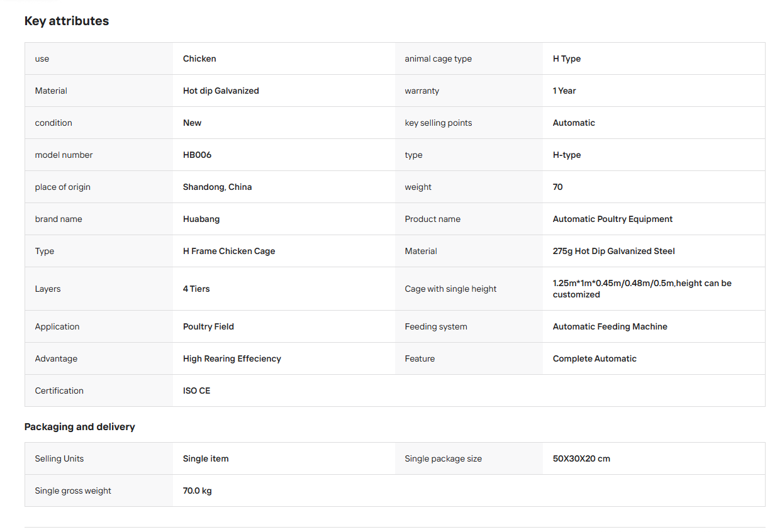This screenshot has width=770, height=532.
Task: Click the "Complete Automatic" value
Action: pyautogui.click(x=594, y=358)
